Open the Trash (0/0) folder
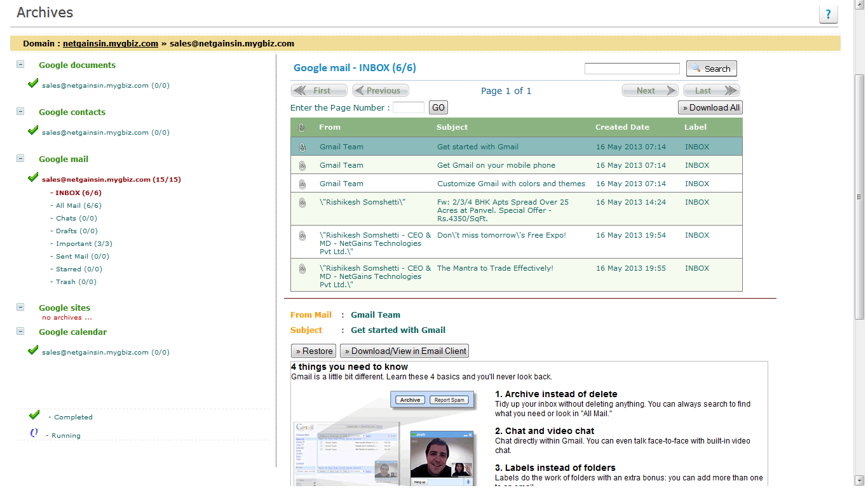Image resolution: width=868 pixels, height=488 pixels. [76, 281]
